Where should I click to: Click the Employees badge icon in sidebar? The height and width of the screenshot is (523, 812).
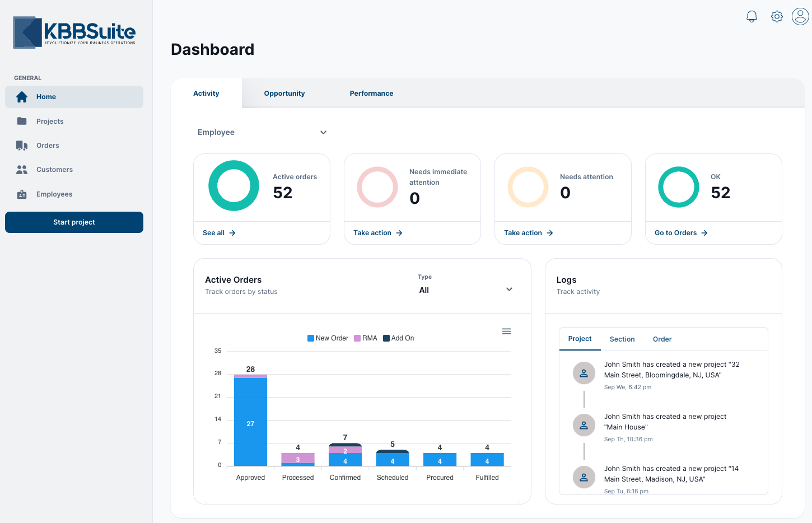22,194
